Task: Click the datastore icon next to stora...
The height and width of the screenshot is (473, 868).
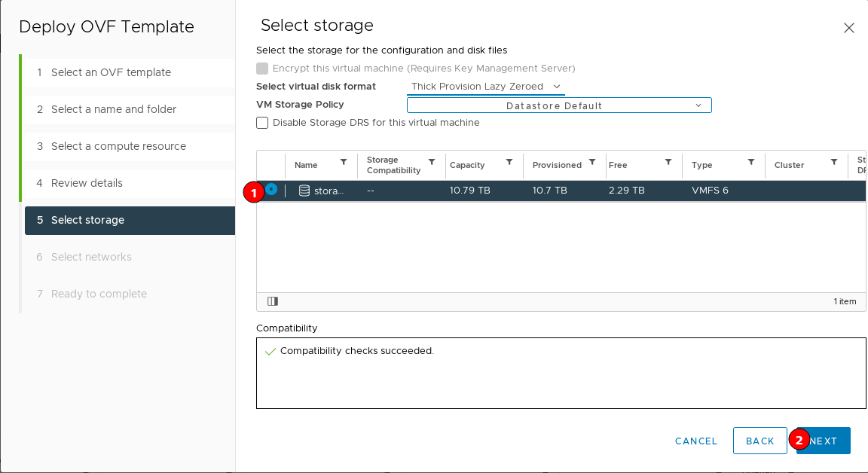Action: 304,191
